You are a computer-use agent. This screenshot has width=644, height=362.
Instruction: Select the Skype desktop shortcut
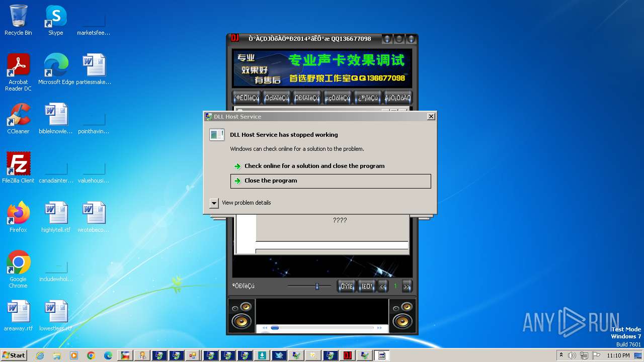pos(56,21)
